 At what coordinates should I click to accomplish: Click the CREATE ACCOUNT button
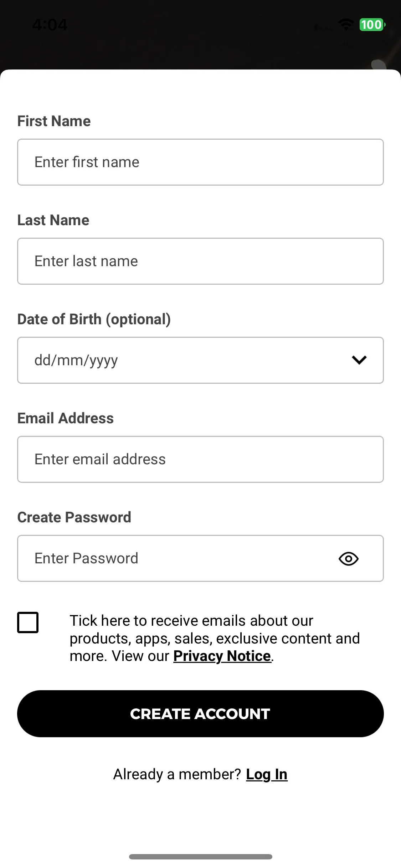[x=200, y=714]
